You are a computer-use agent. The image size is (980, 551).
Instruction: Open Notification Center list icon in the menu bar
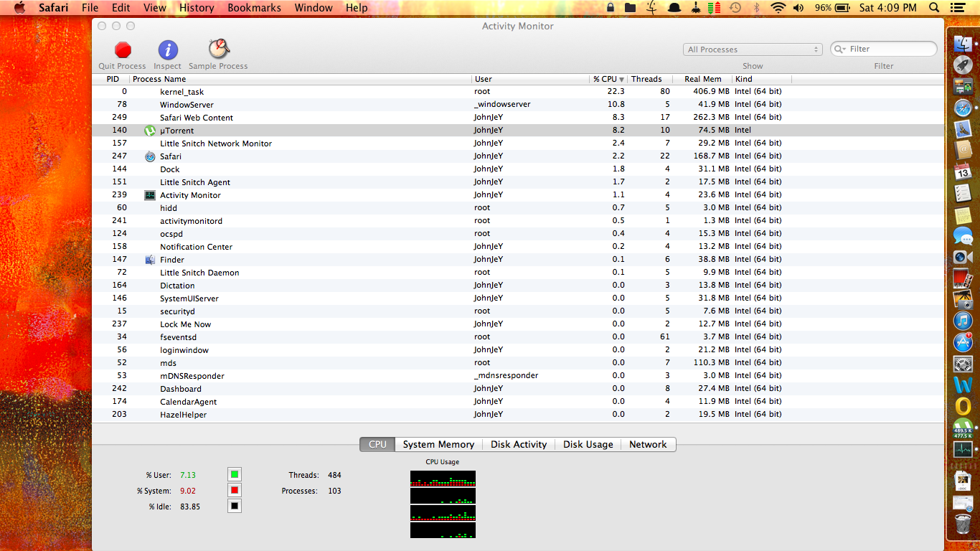pos(956,8)
